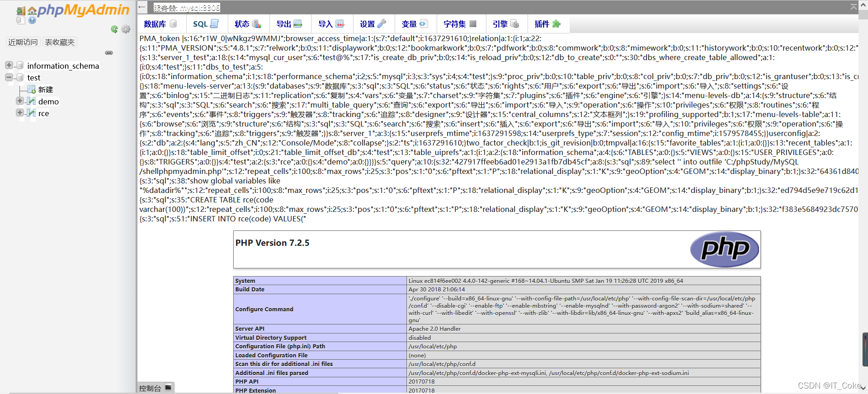Switch to the 设置 tab
This screenshot has height=394, width=868.
pyautogui.click(x=373, y=24)
